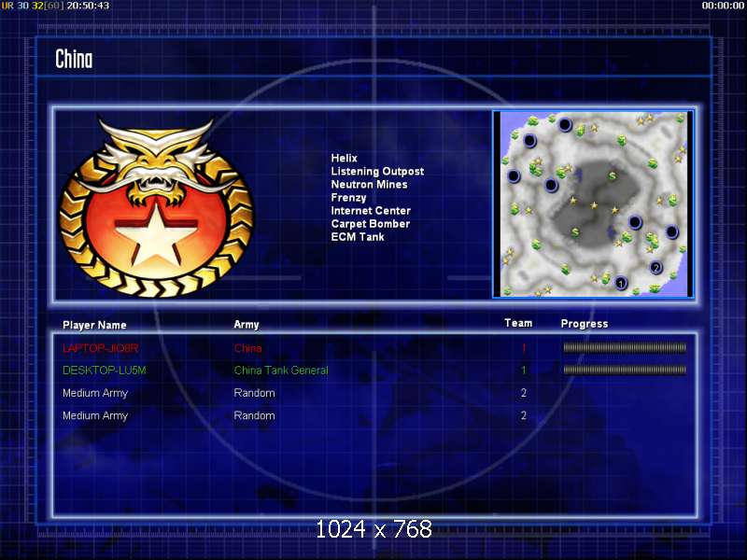Select the Internet Center entry
The height and width of the screenshot is (560, 747).
tap(371, 211)
